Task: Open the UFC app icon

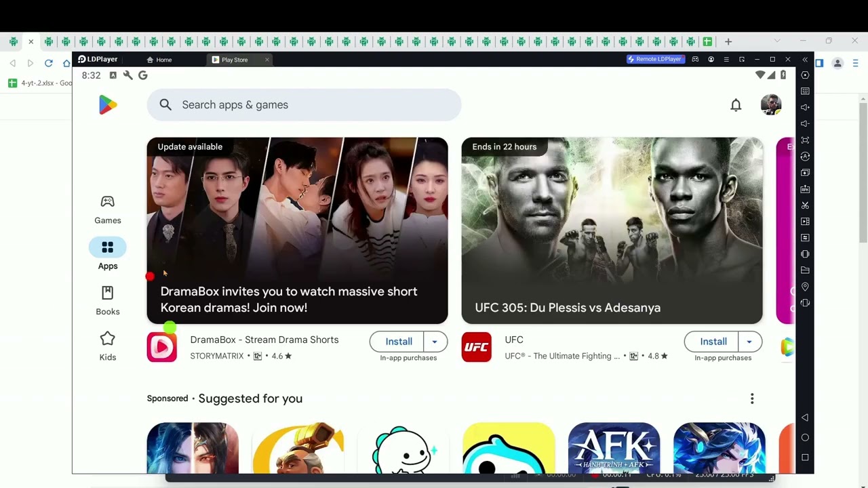Action: [477, 347]
